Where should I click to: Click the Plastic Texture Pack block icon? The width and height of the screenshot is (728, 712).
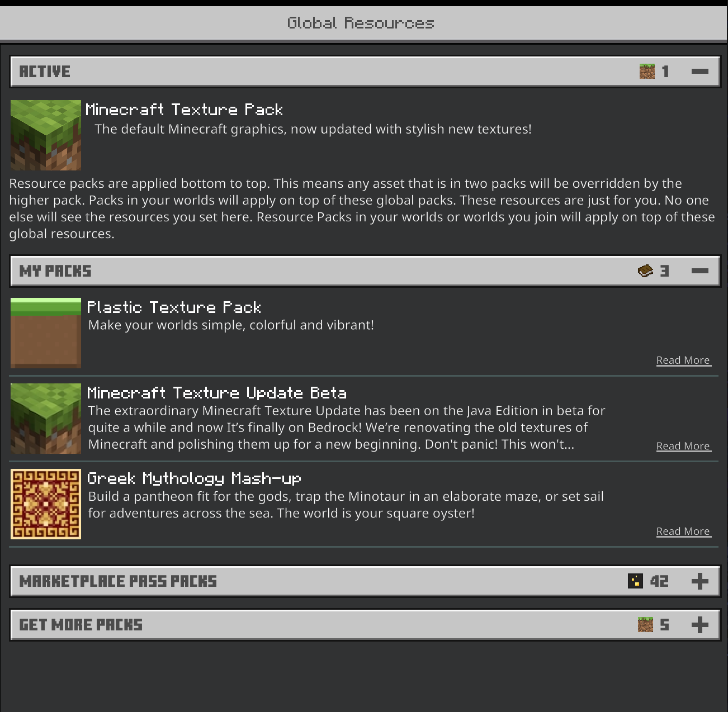pos(46,333)
